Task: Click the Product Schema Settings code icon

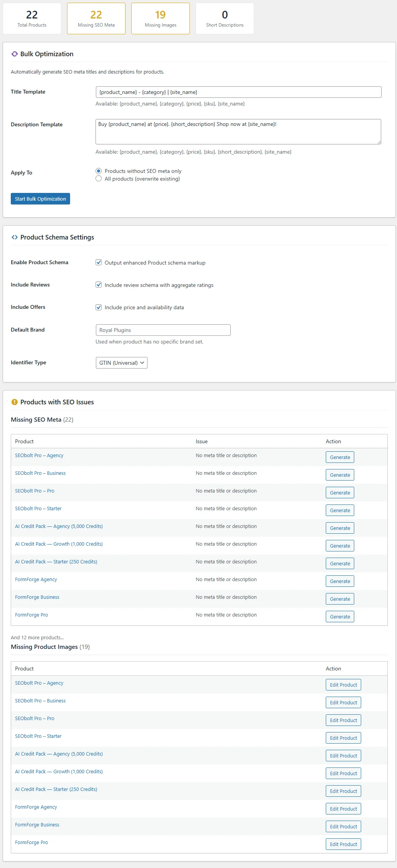Action: (15, 237)
